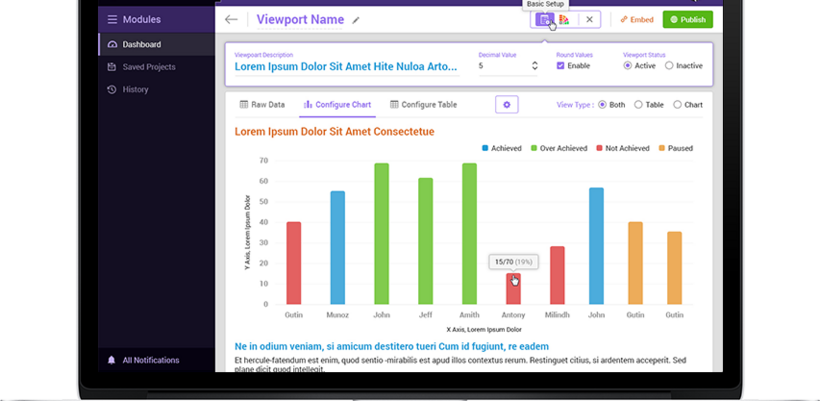Image resolution: width=820 pixels, height=401 pixels.
Task: Select the Inactive viewport status radio
Action: pos(669,66)
